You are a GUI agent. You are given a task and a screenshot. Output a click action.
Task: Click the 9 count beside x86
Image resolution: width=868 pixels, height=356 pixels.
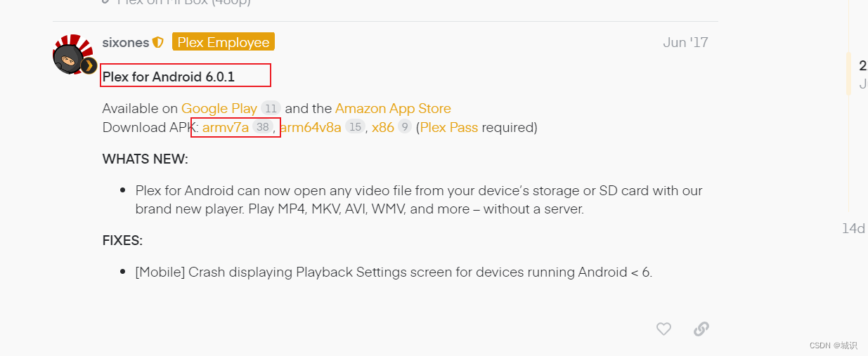tap(404, 127)
